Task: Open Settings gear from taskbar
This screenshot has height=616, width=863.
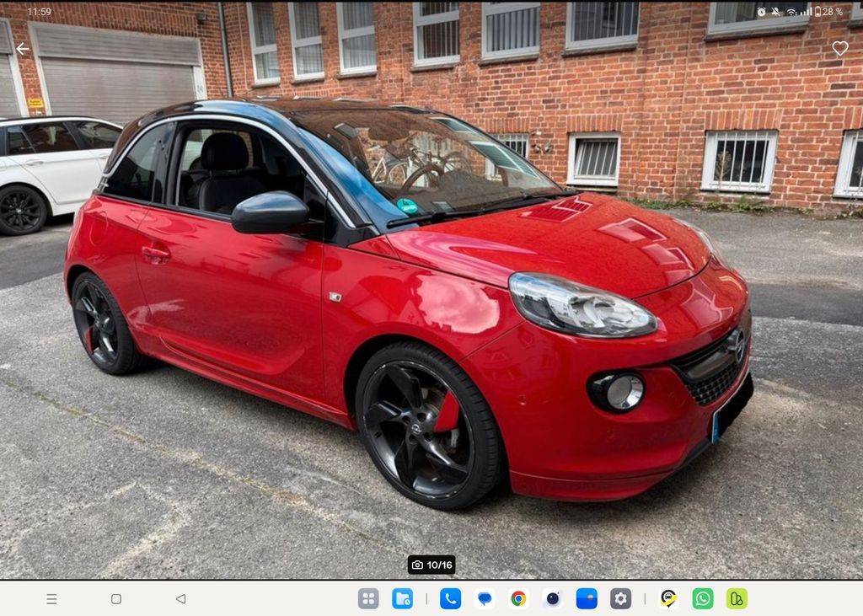Action: [x=620, y=598]
